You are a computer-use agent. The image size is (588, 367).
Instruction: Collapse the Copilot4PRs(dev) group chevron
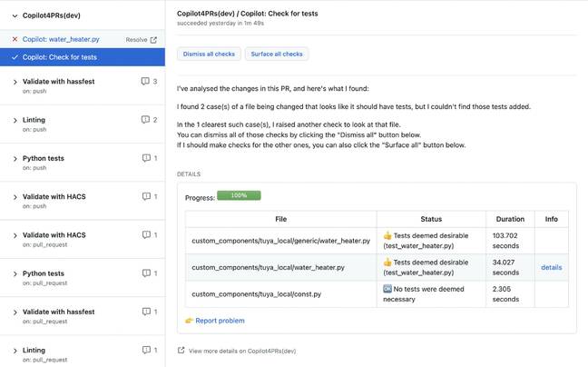coord(15,15)
